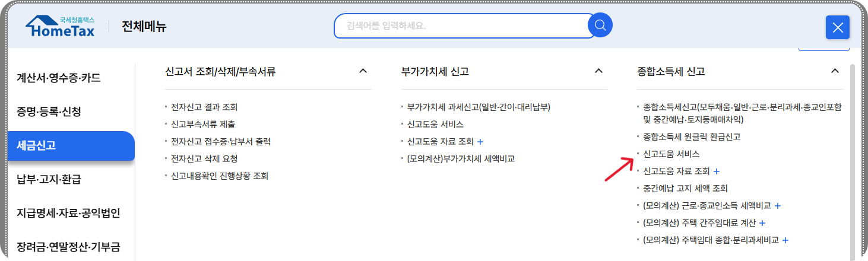Close the full menu with X button
868x261 pixels.
(x=838, y=27)
